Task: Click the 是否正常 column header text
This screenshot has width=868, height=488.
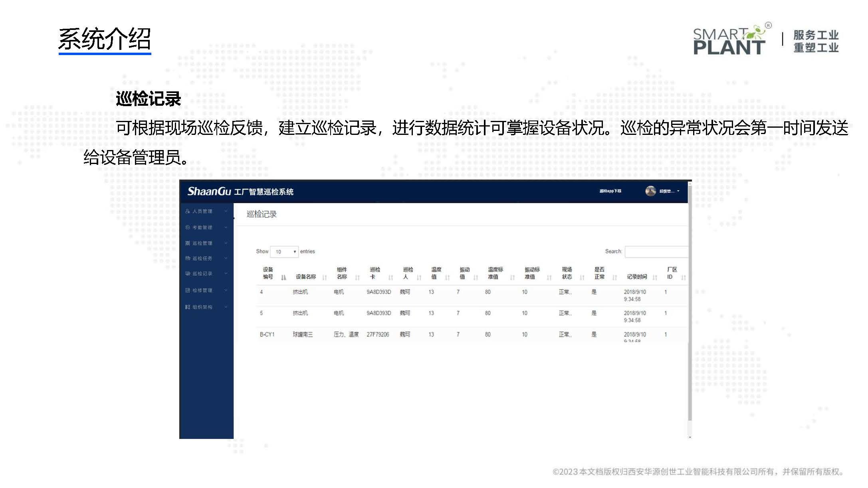Action: pyautogui.click(x=599, y=273)
